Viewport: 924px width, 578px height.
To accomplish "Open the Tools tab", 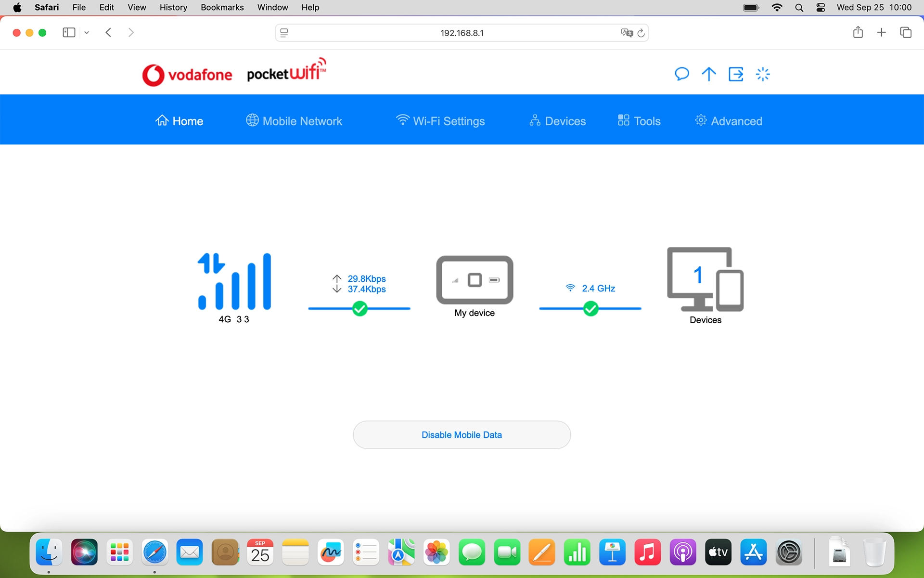I will tap(639, 121).
